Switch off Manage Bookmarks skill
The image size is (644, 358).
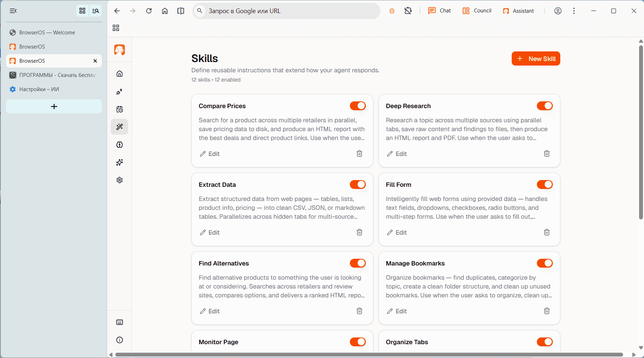tap(545, 263)
